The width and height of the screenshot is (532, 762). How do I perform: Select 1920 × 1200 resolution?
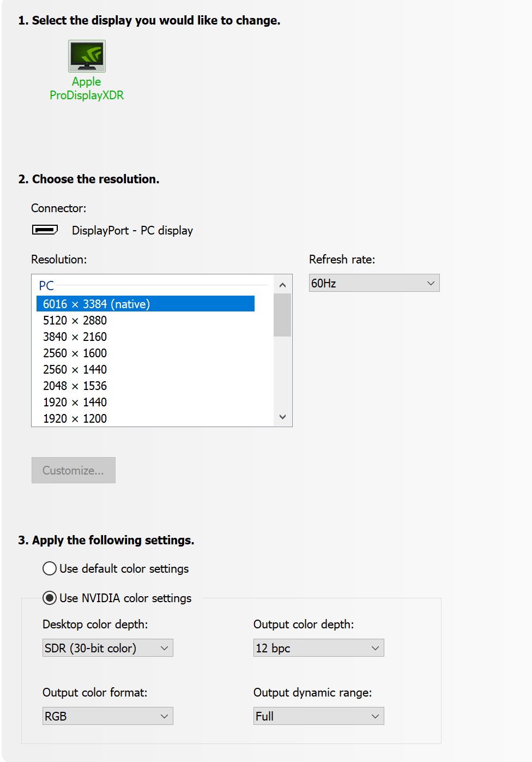coord(75,418)
